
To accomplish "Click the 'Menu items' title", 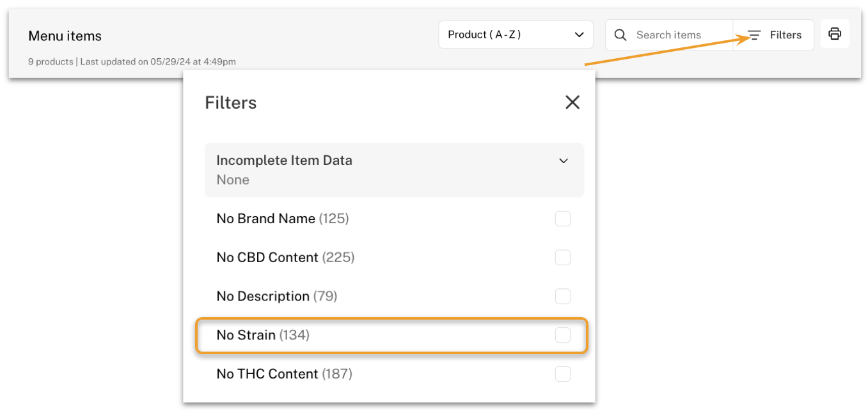I will point(65,36).
